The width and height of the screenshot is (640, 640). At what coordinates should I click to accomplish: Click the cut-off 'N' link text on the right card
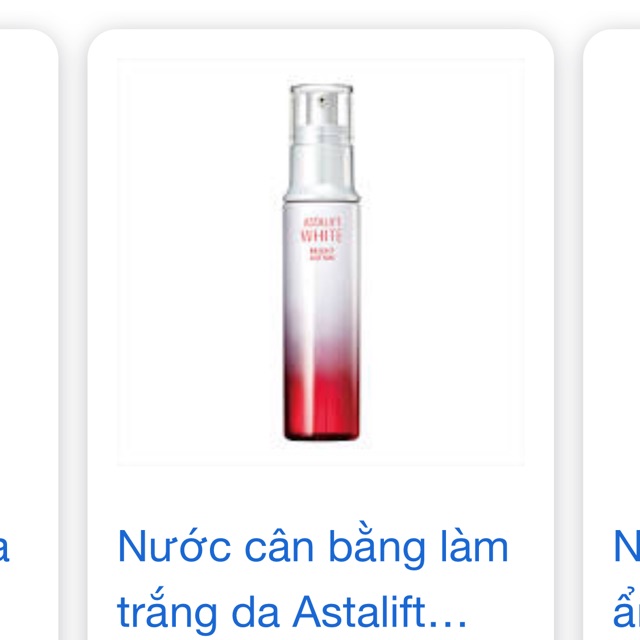[x=627, y=547]
